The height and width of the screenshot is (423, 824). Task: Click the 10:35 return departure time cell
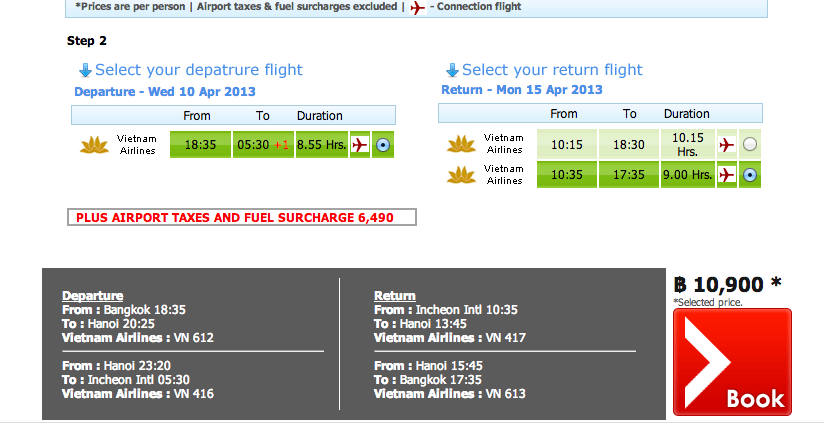[567, 174]
